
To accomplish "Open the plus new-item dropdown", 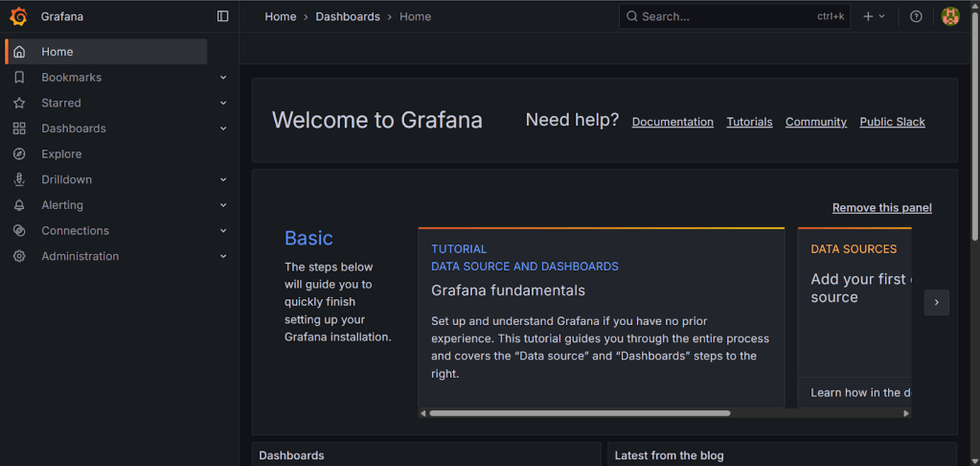I will pos(873,16).
